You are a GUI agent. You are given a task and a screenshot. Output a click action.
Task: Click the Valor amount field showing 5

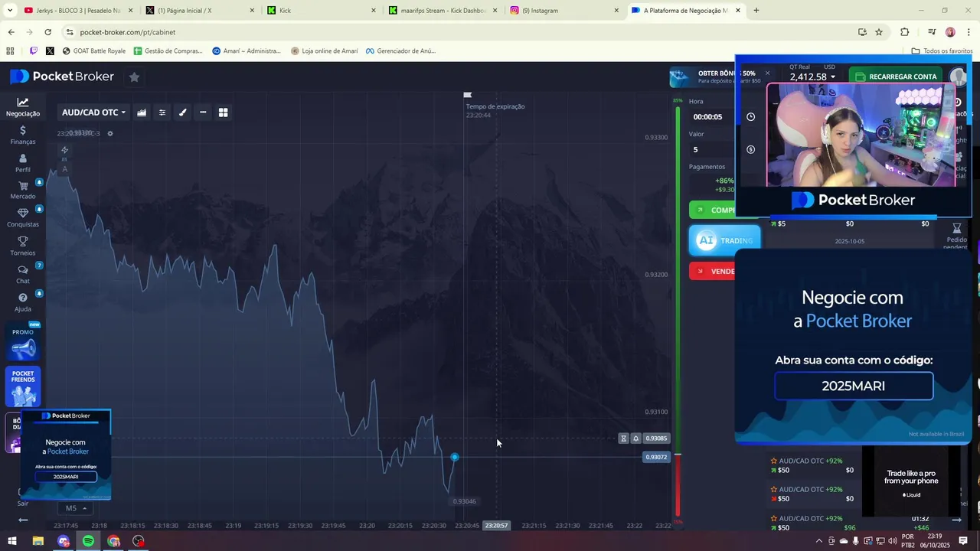click(710, 149)
